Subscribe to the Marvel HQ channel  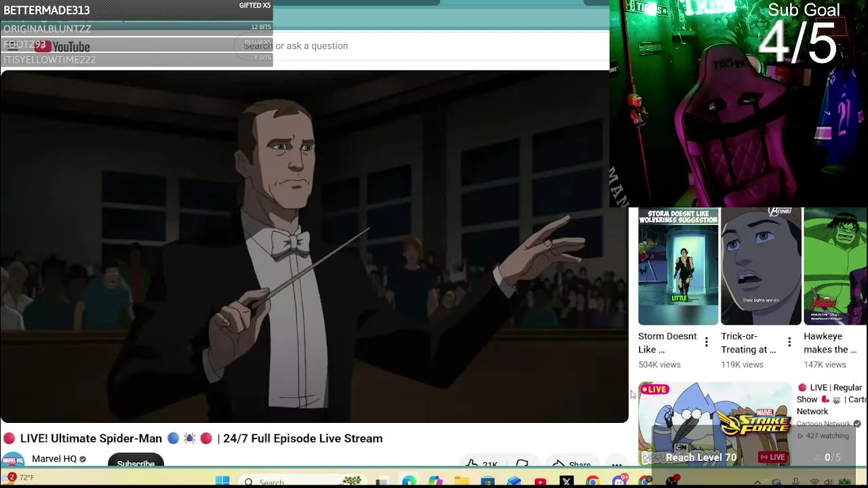click(136, 461)
